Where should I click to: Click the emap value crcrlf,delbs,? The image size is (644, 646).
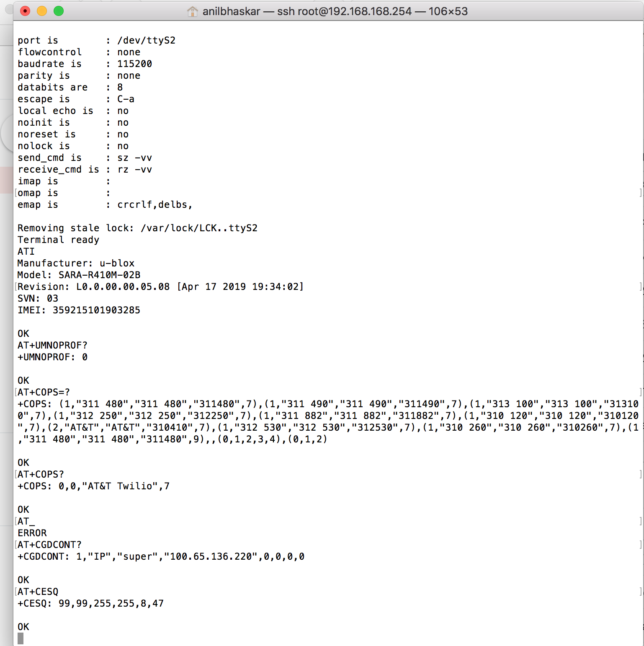(155, 204)
